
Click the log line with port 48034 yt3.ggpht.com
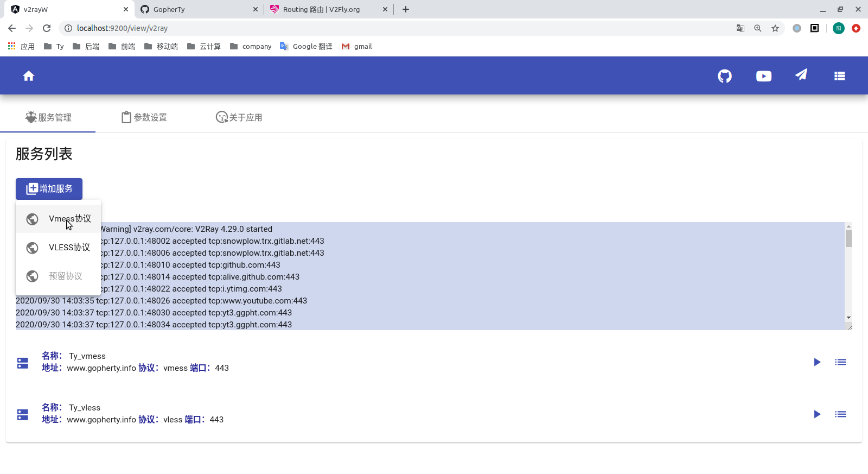click(x=154, y=325)
